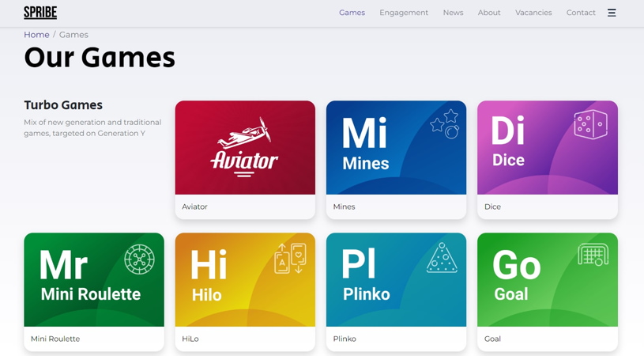Go to the News page
The height and width of the screenshot is (356, 644).
click(x=453, y=13)
